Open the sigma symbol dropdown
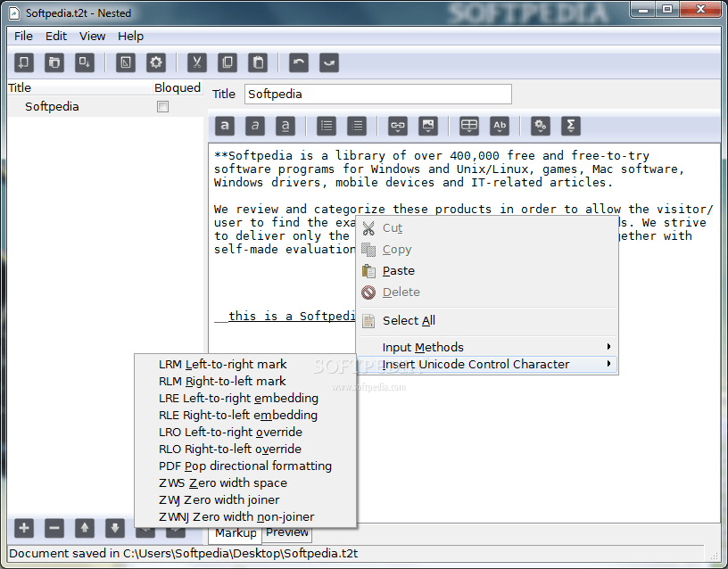This screenshot has width=728, height=569. (571, 126)
